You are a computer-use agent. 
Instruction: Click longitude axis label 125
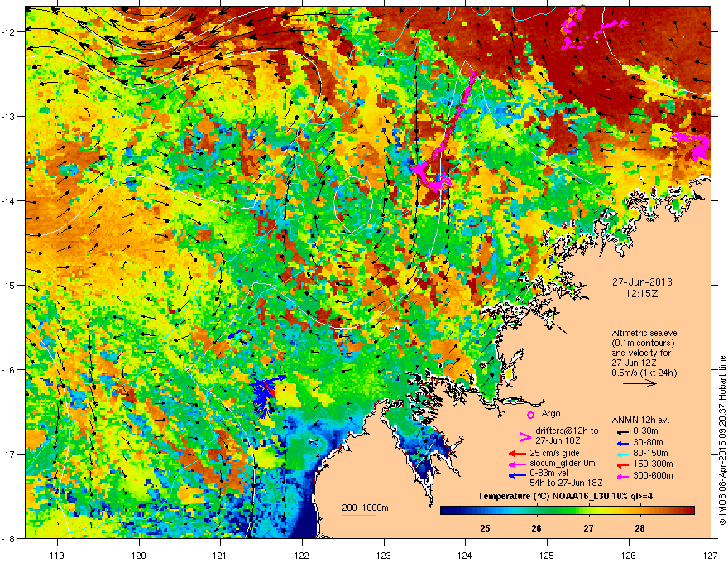pos(547,555)
